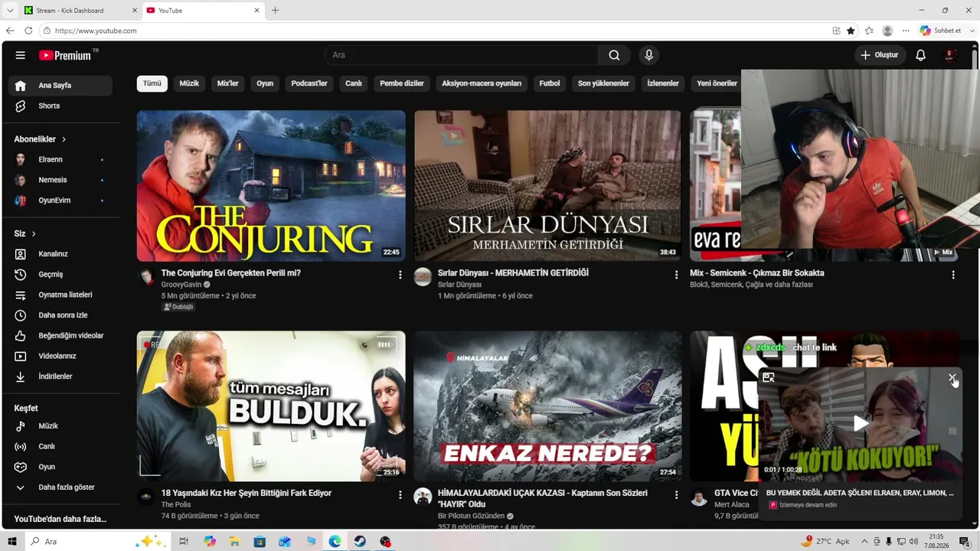Show hidden system tray icons
This screenshot has height=551, width=980.
(x=864, y=542)
